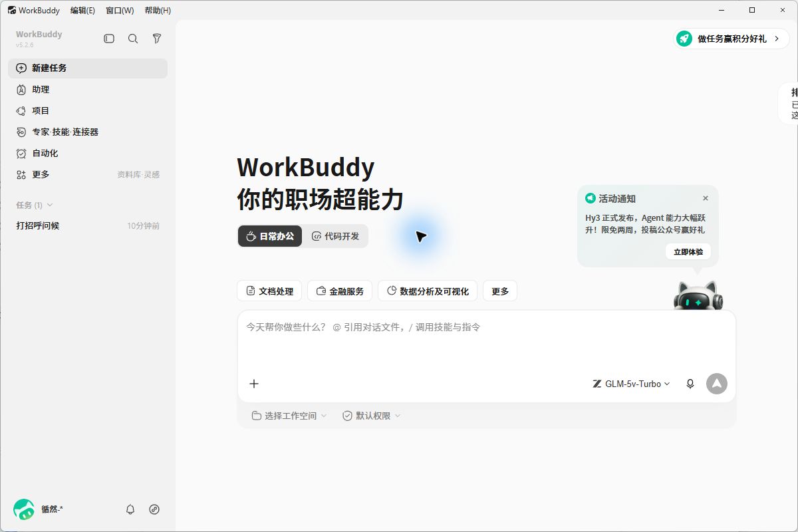This screenshot has width=798, height=532.
Task: Open the 选择工作空间 dropdown
Action: (289, 416)
